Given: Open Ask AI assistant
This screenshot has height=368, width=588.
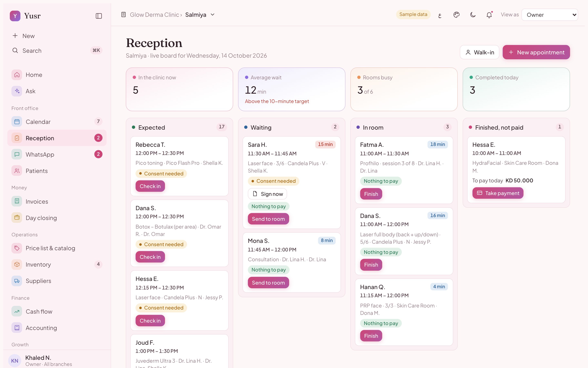Looking at the screenshot, I should click(x=57, y=91).
